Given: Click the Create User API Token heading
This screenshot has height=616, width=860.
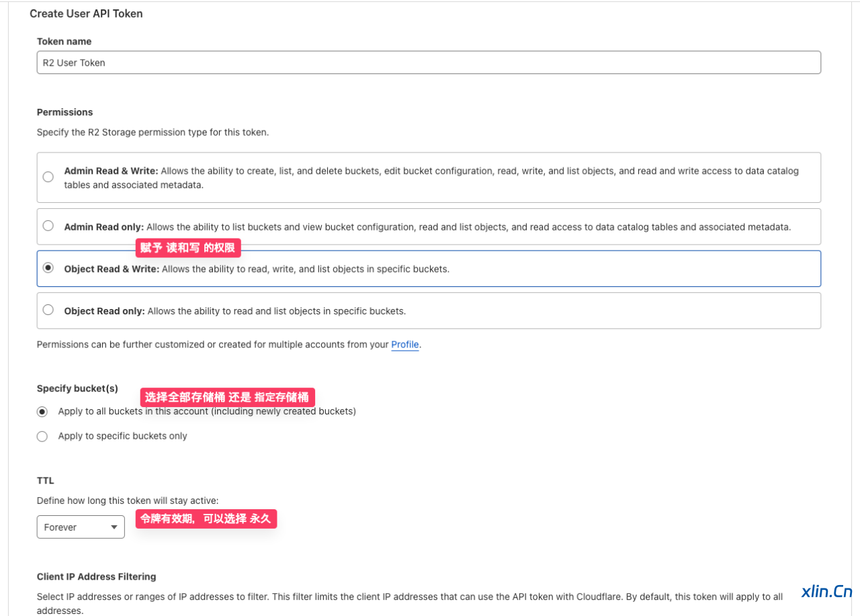Looking at the screenshot, I should [86, 13].
